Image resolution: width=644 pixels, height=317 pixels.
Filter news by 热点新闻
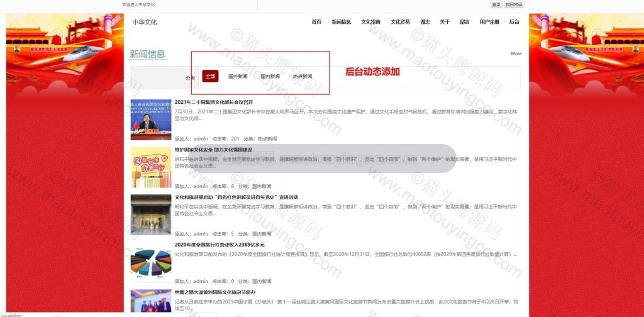click(x=303, y=76)
